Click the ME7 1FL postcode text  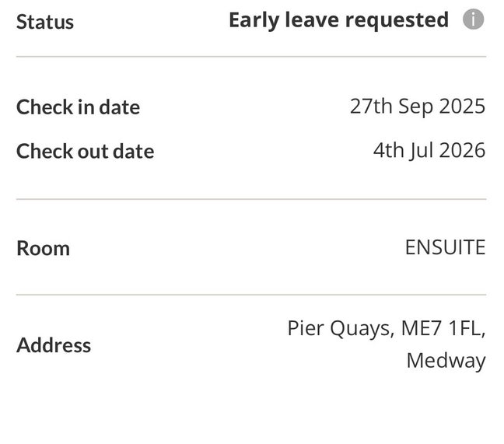[x=443, y=329]
